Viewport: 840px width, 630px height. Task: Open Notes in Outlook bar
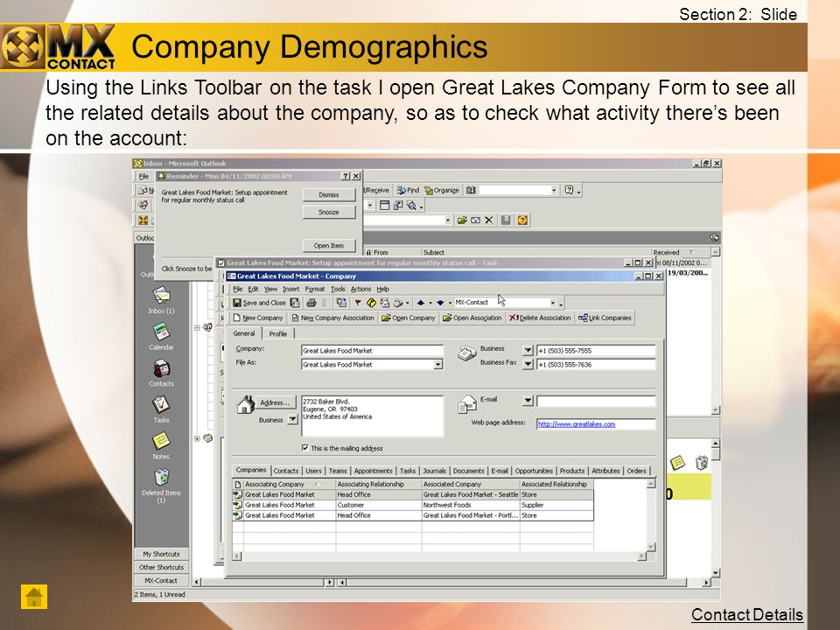click(x=161, y=445)
